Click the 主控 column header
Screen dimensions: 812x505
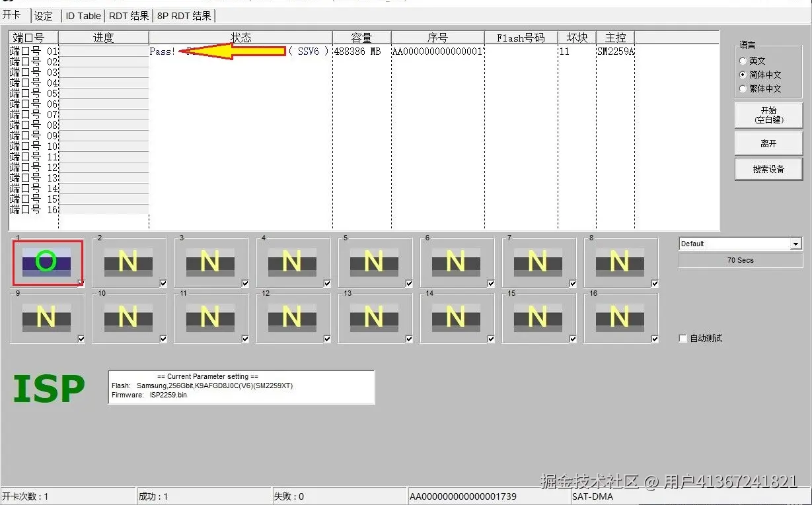[615, 38]
